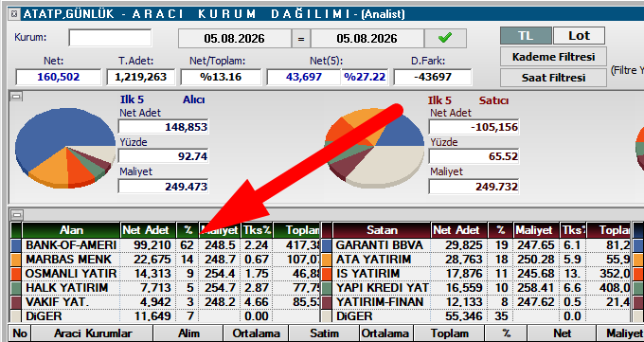The width and height of the screenshot is (644, 342).
Task: Collapse the Alan/Satan table panel
Action: coord(18,214)
